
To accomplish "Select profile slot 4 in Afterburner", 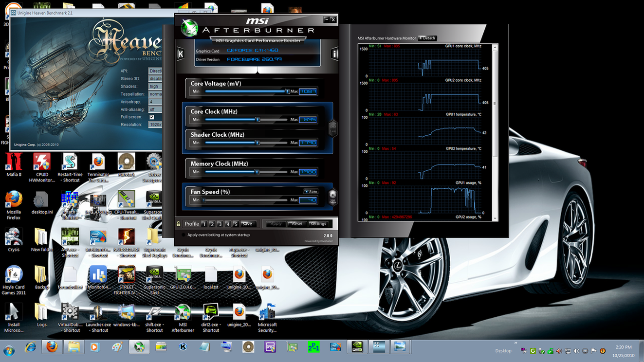I will click(227, 224).
